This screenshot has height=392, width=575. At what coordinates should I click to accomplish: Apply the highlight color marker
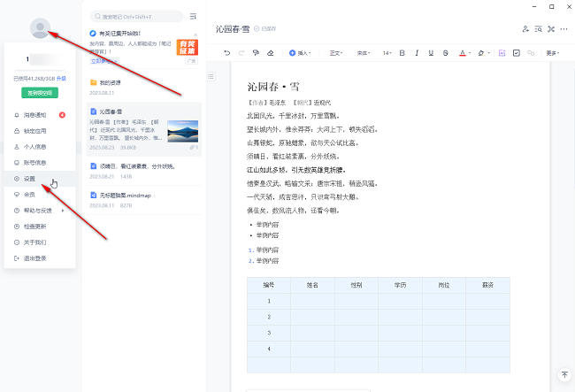pyautogui.click(x=481, y=53)
